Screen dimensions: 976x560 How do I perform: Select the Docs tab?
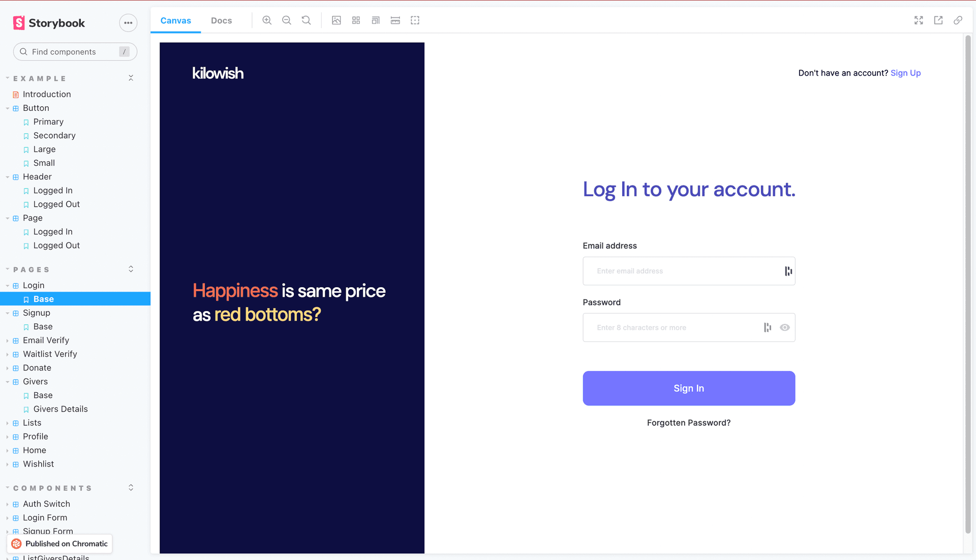click(221, 20)
